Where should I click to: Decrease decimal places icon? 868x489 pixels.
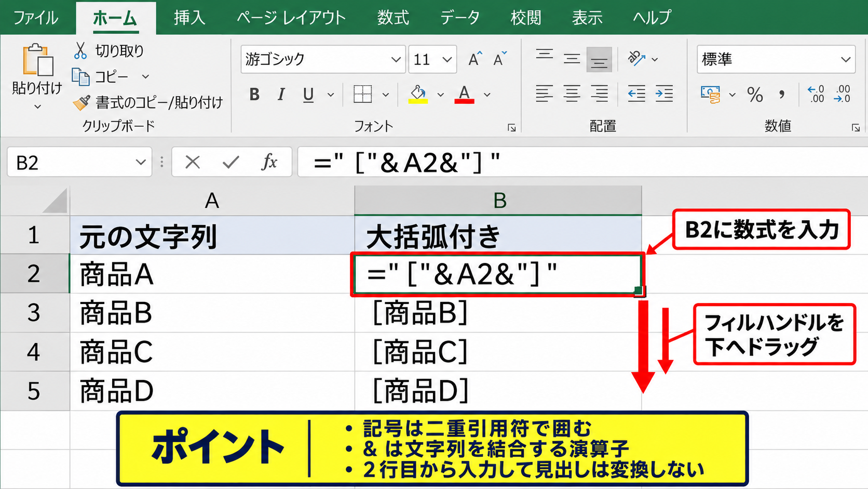click(x=842, y=94)
